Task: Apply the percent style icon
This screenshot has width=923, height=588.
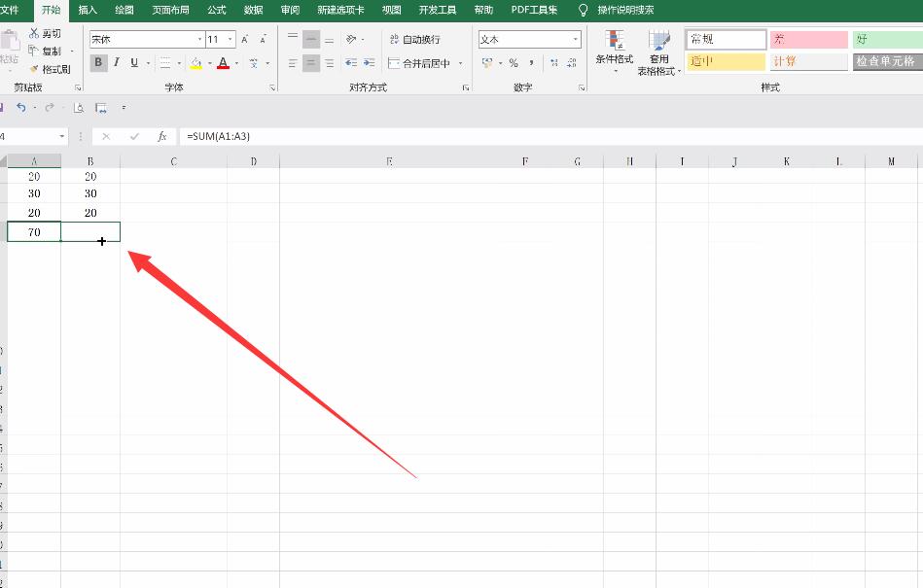Action: pyautogui.click(x=514, y=63)
